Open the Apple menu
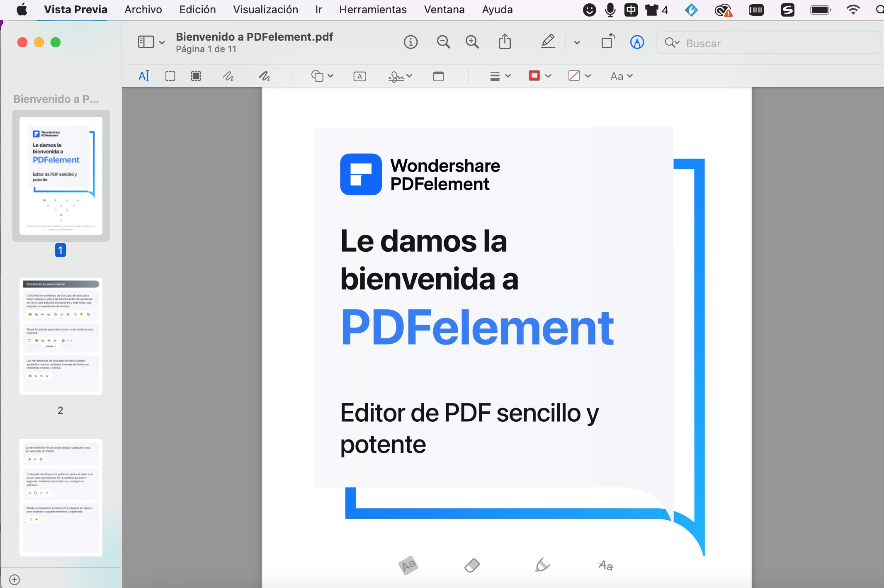Image resolution: width=884 pixels, height=588 pixels. coord(22,9)
